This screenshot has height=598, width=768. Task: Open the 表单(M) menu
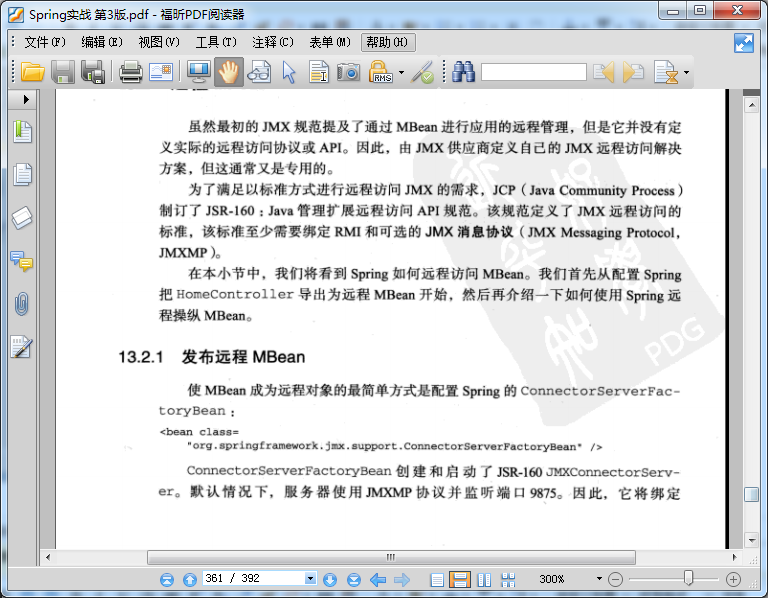click(330, 42)
